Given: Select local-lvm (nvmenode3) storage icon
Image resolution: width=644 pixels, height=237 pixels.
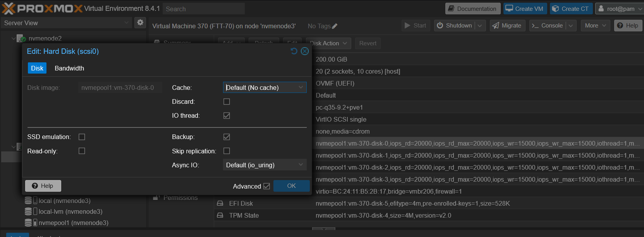Looking at the screenshot, I should tap(31, 211).
